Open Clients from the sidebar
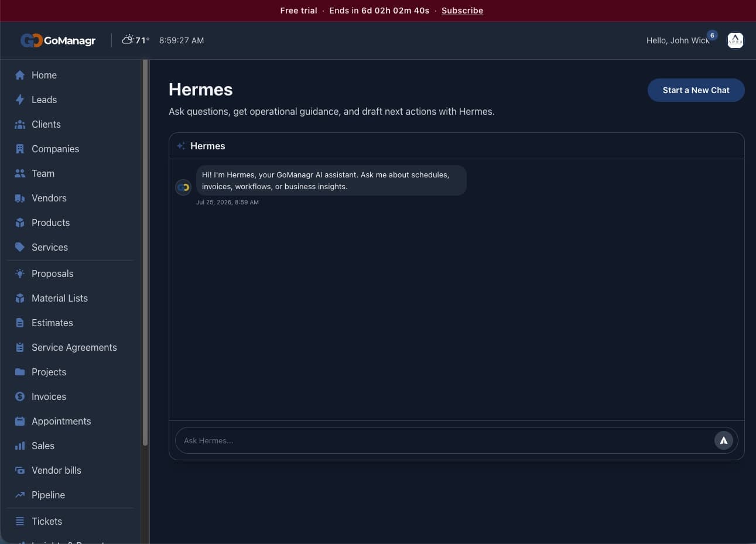The image size is (756, 544). [x=71, y=124]
